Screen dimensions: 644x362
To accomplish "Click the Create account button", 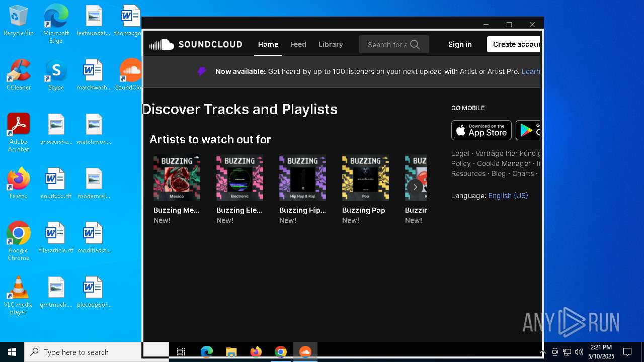I will tap(514, 44).
